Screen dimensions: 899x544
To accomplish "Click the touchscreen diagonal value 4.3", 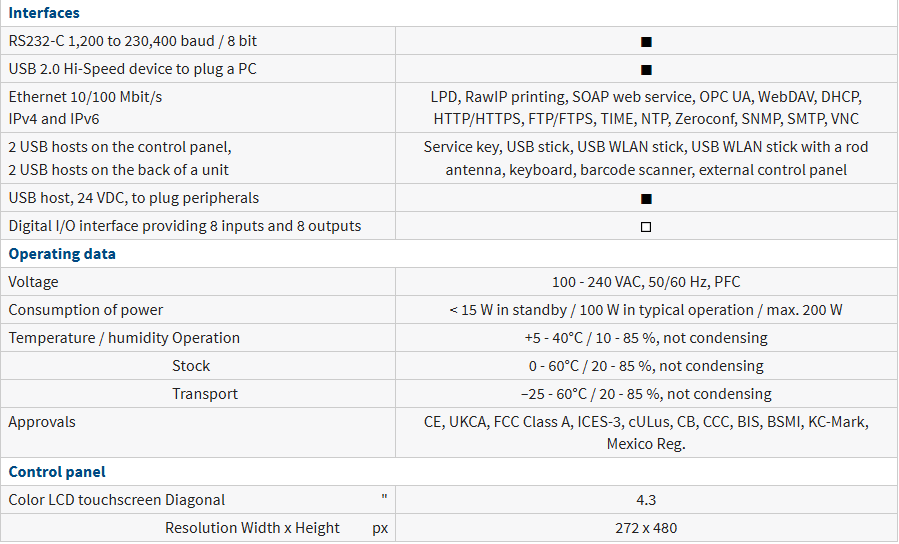I will pyautogui.click(x=646, y=500).
